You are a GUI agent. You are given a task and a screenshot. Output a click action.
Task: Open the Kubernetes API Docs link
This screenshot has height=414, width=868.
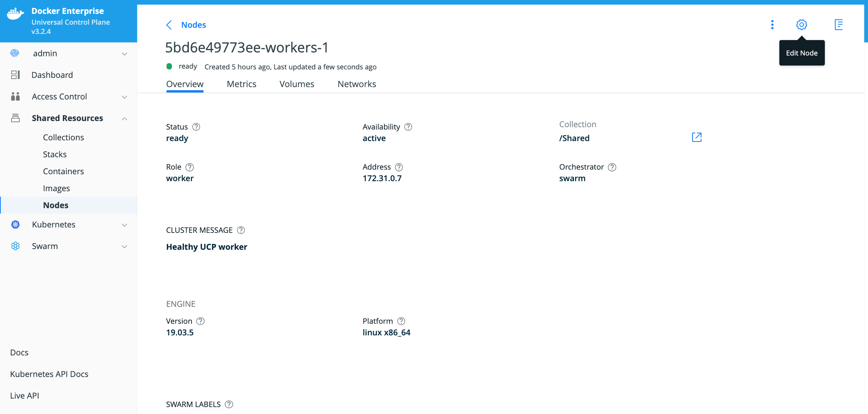pos(49,374)
